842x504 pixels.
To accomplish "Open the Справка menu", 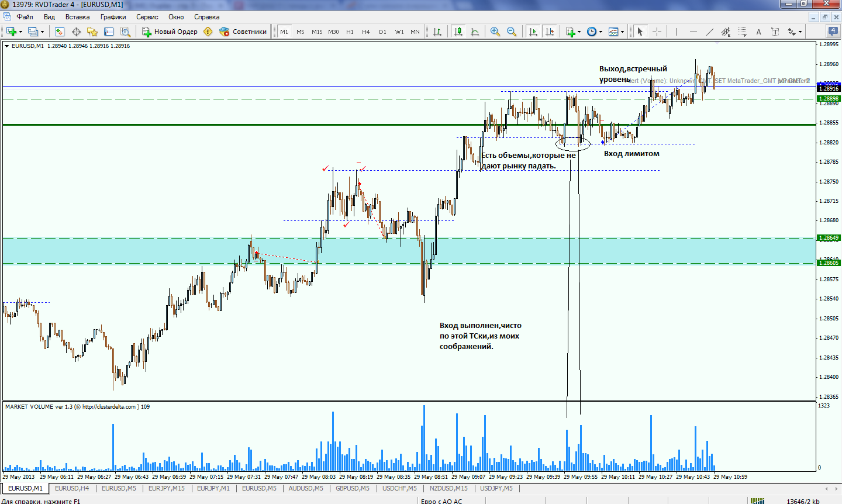I will point(207,17).
